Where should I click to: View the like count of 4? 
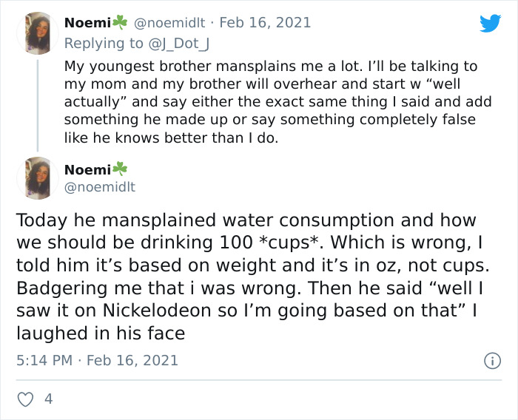pos(48,399)
